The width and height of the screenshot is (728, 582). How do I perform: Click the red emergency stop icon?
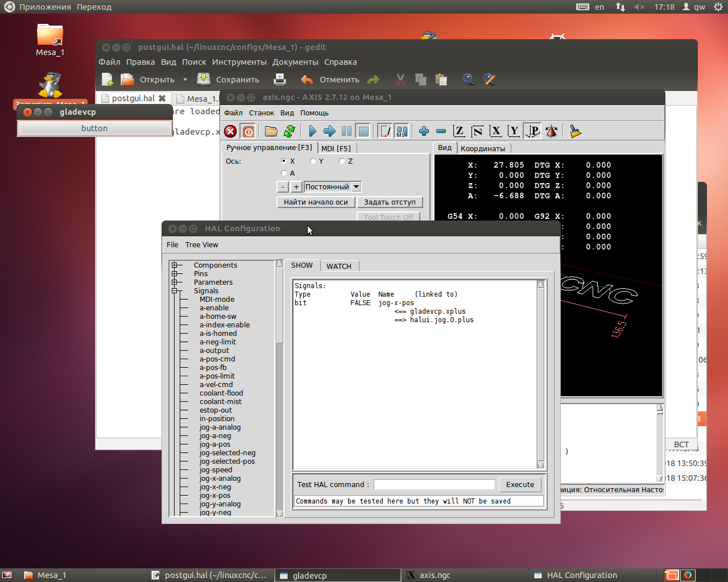[x=230, y=132]
